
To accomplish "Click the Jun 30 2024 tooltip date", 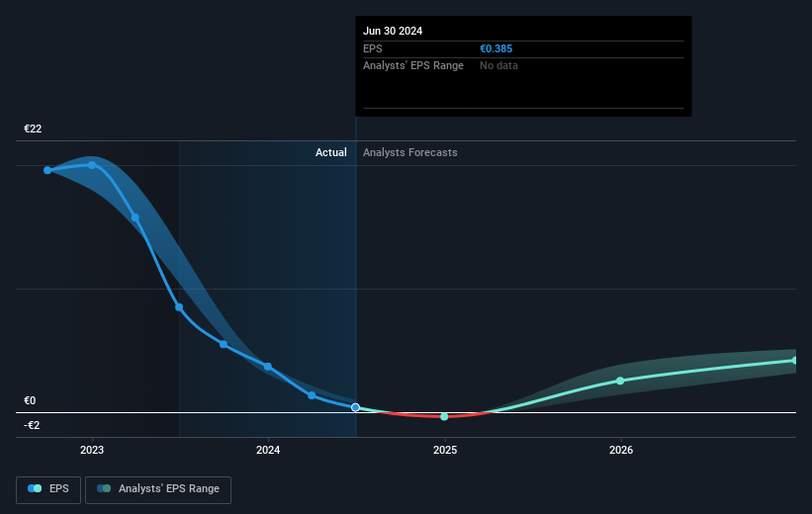I will coord(393,31).
